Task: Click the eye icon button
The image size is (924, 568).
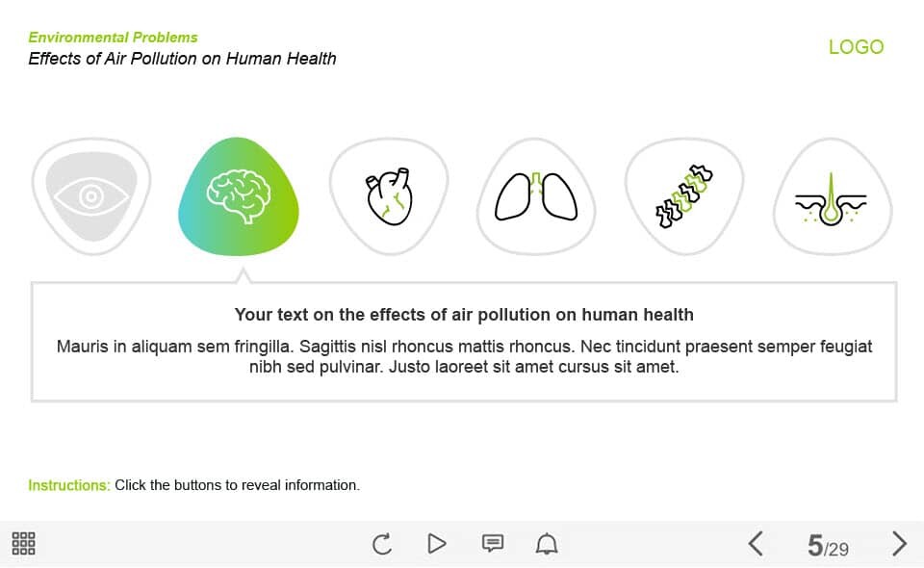Action: tap(90, 196)
